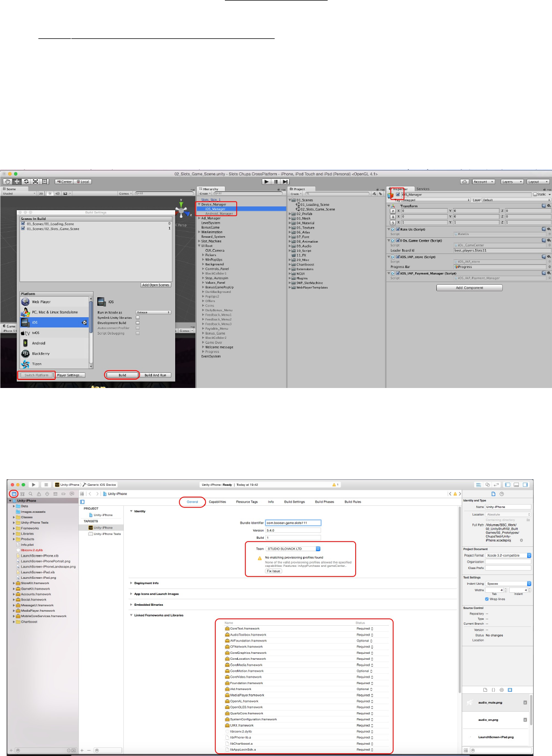This screenshot has height=756, width=552.
Task: Open Team STUDIO SLOVACK LTD dropdown
Action: (294, 548)
